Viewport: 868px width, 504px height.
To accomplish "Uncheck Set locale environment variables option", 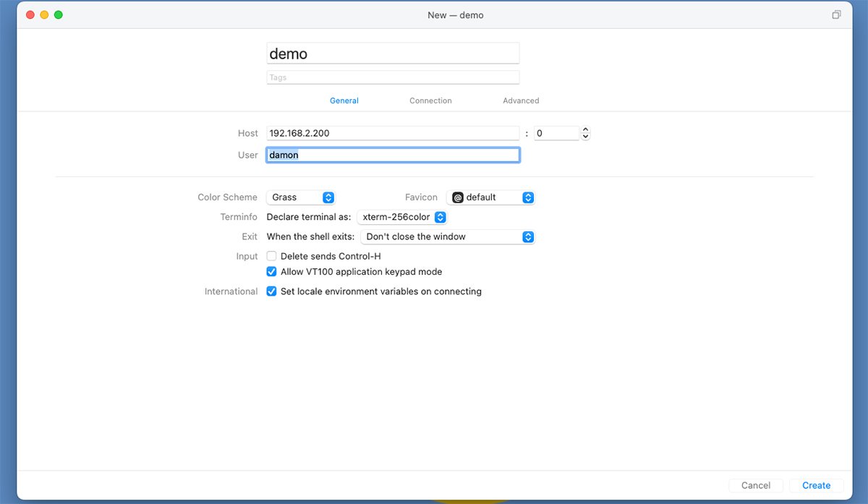I will click(272, 291).
